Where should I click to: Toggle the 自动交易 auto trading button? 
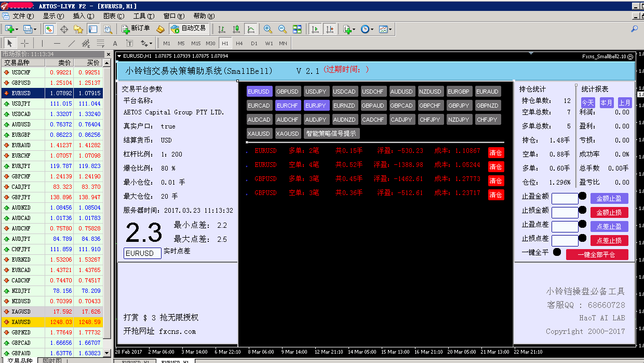[x=188, y=29]
